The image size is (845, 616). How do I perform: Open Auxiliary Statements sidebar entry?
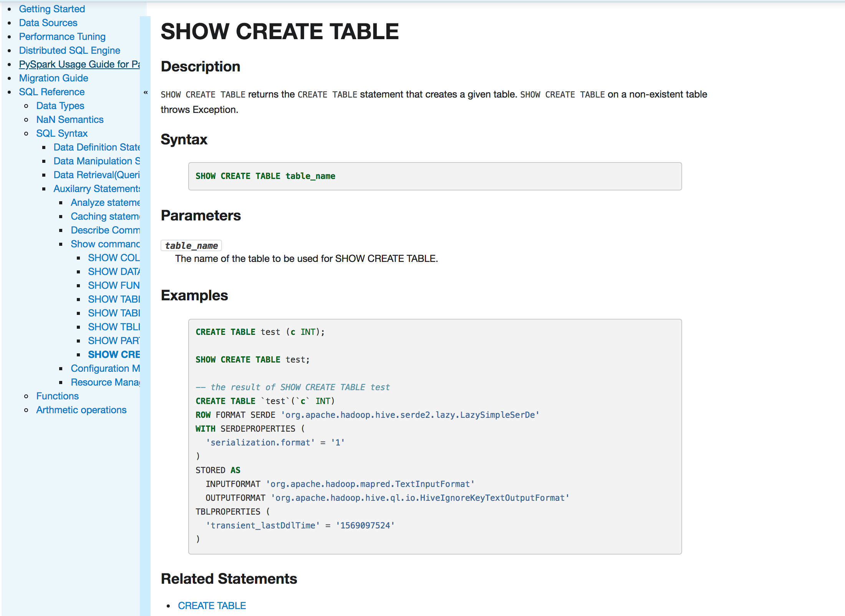point(96,189)
